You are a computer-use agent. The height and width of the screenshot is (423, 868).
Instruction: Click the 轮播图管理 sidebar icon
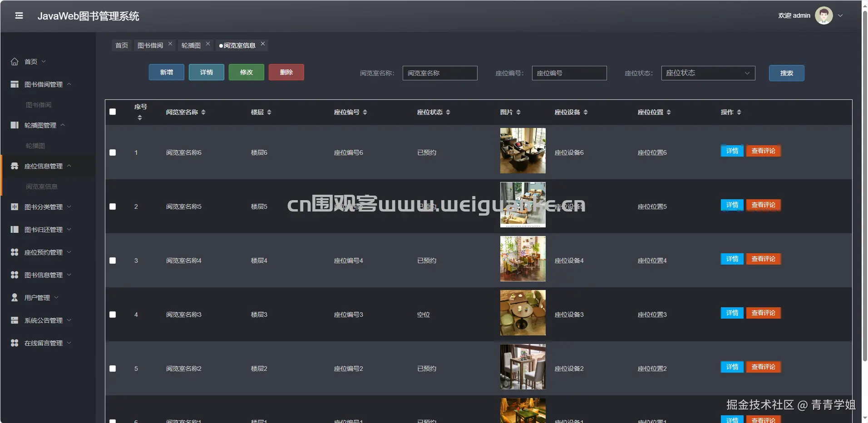point(15,125)
